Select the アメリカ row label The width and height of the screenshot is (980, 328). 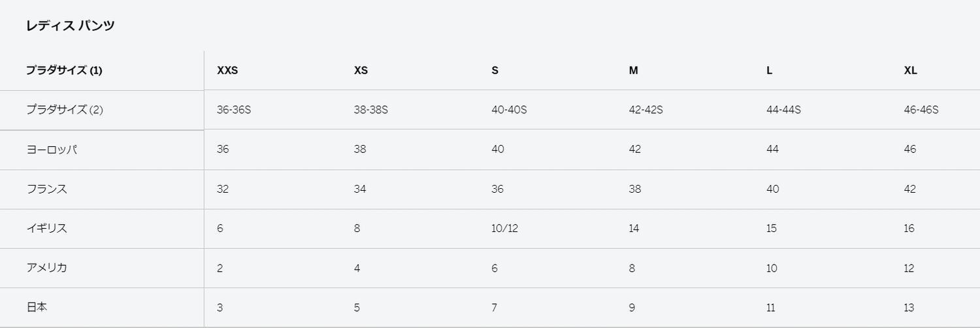(x=46, y=268)
